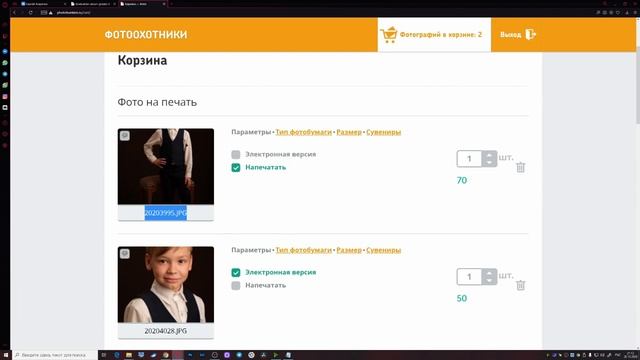Image resolution: width=640 pixels, height=360 pixels.
Task: Open Instagram in the browser sidebar
Action: click(5, 96)
